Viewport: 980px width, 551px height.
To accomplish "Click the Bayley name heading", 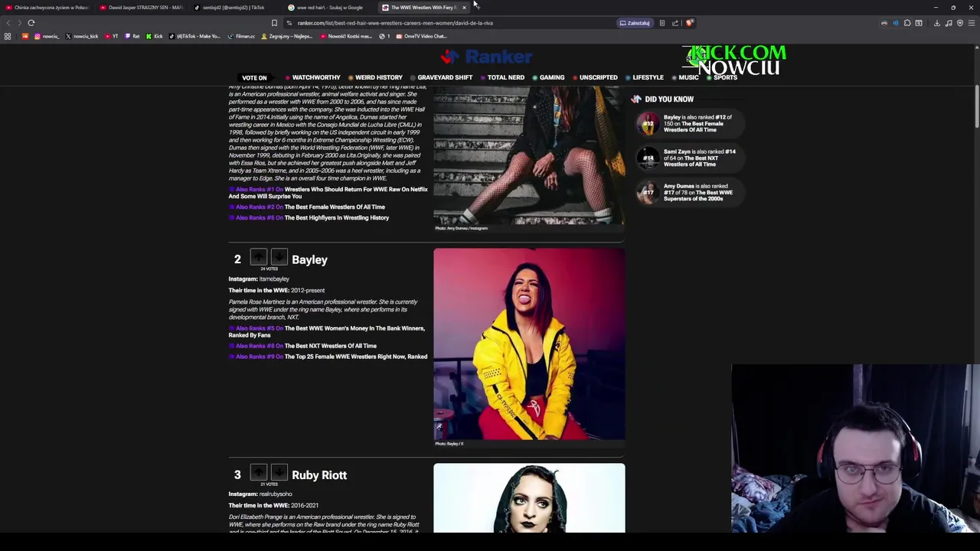I will (x=309, y=259).
